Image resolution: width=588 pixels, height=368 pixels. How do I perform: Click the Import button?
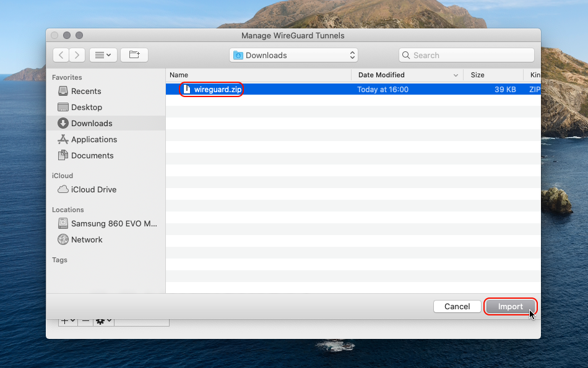(x=510, y=306)
